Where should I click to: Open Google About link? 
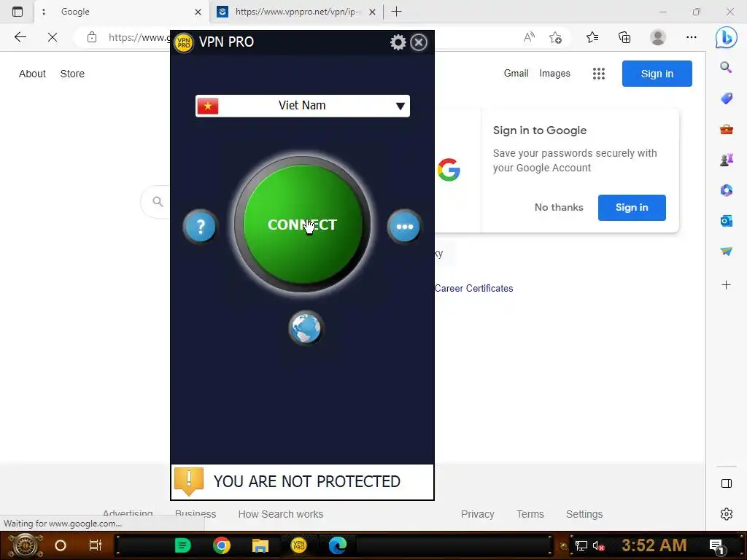point(32,74)
